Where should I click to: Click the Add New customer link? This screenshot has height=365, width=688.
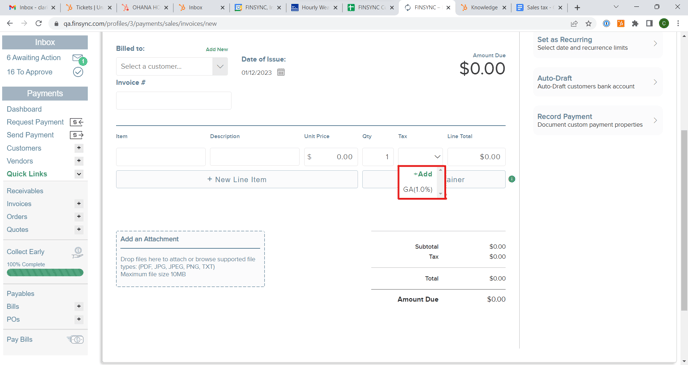(217, 49)
